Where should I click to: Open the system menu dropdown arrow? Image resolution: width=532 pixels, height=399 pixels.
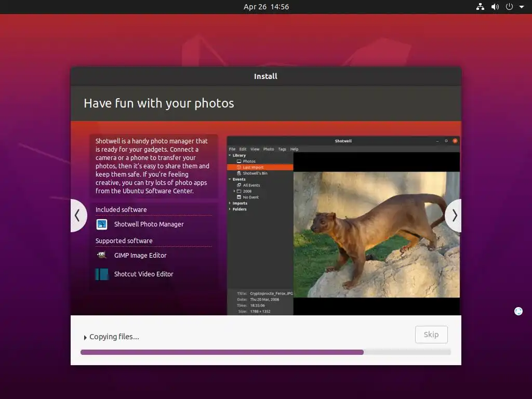pos(522,7)
